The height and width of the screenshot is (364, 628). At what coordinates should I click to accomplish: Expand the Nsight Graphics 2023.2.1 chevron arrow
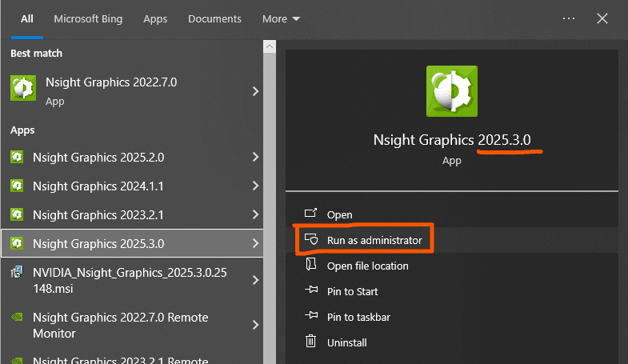click(255, 214)
